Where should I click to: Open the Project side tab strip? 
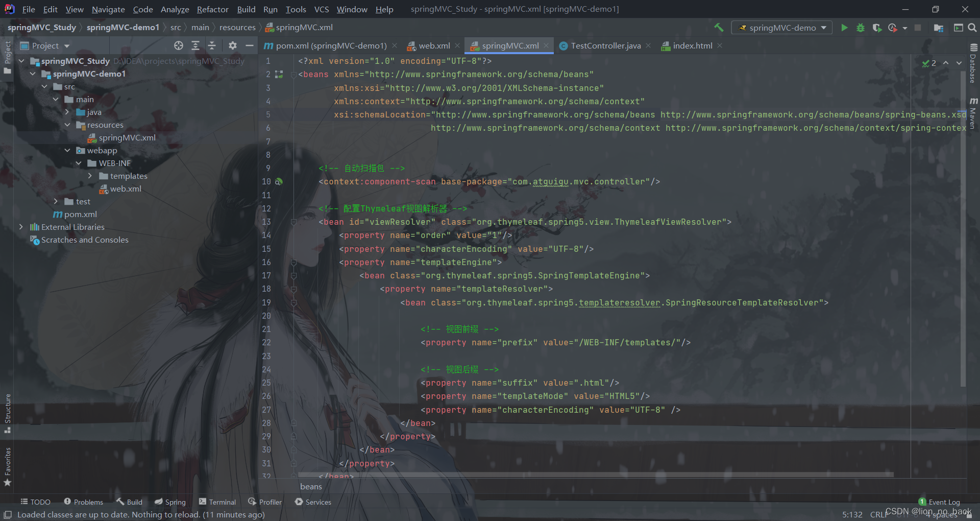point(7,57)
